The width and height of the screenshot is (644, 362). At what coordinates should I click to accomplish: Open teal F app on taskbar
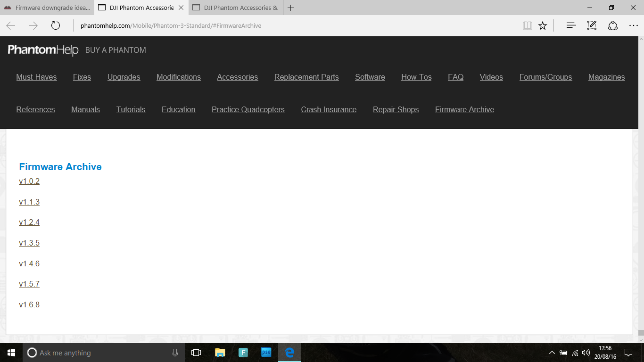tap(243, 353)
